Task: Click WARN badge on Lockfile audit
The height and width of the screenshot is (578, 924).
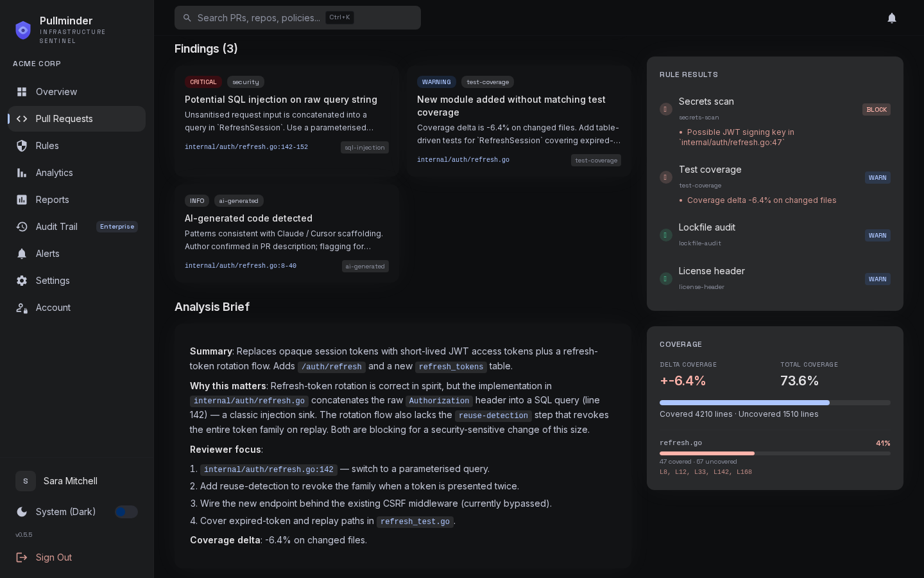Action: (878, 236)
